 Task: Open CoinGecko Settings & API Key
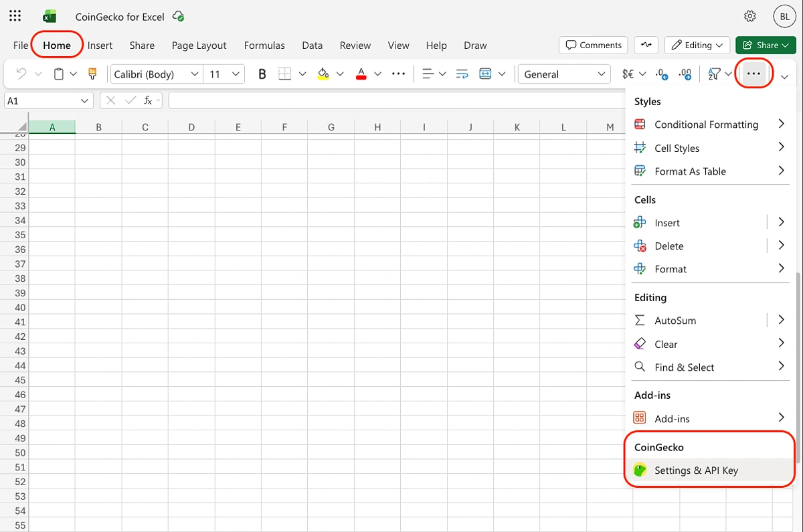710,470
